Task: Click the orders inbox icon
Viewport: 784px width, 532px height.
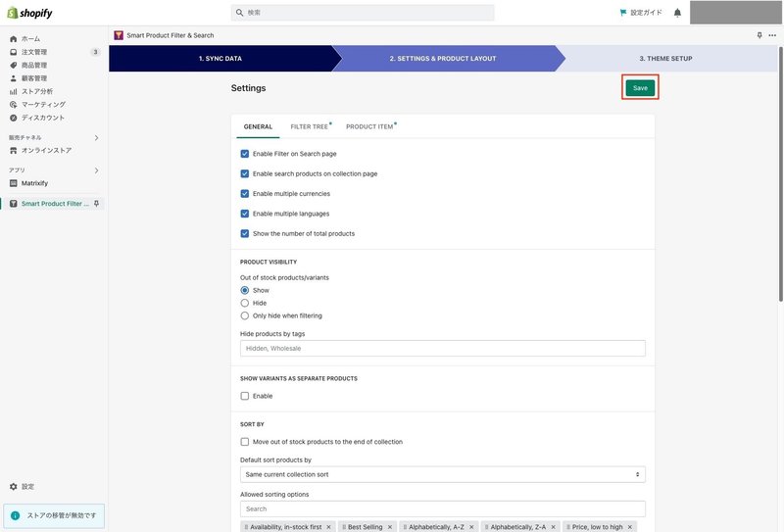Action: [14, 52]
